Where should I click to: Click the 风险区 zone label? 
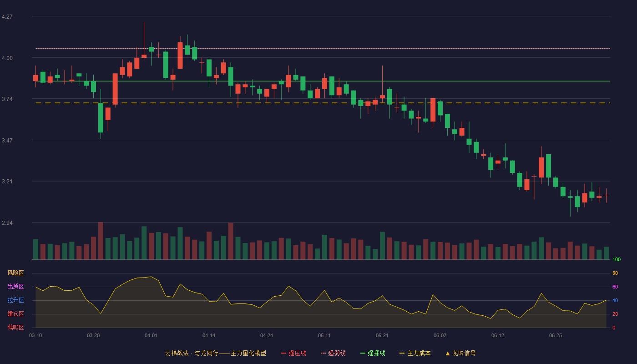15,273
